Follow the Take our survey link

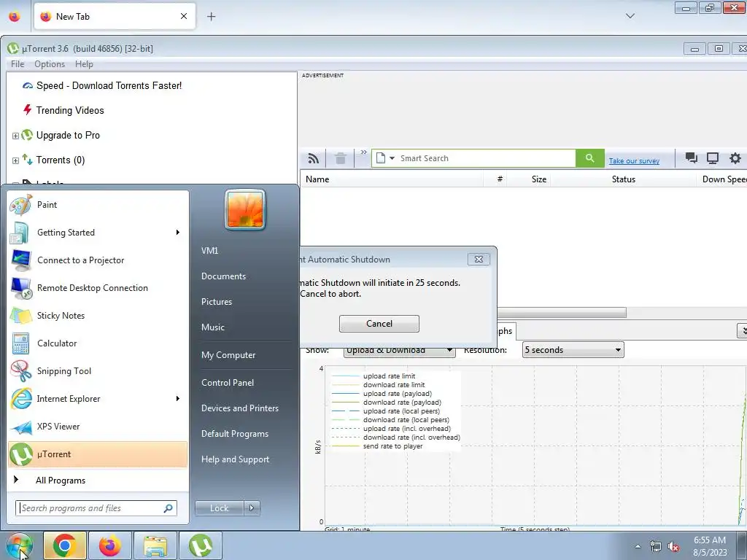tap(634, 161)
